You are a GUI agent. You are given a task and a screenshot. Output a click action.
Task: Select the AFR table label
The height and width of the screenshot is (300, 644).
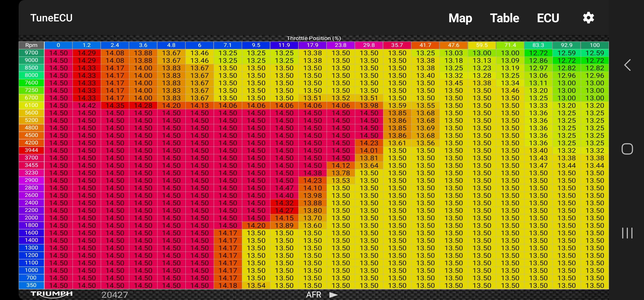[314, 295]
